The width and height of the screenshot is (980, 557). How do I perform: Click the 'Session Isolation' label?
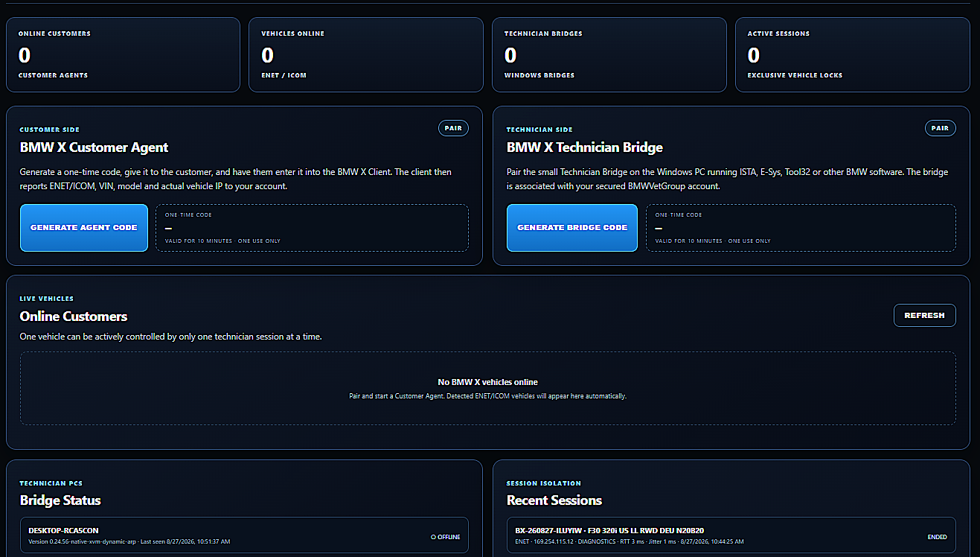click(x=544, y=483)
